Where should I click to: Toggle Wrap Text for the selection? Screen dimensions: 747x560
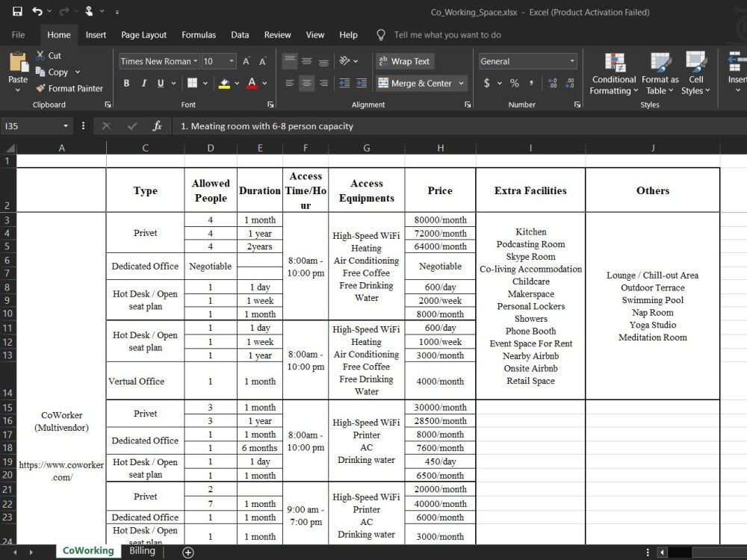coord(404,60)
